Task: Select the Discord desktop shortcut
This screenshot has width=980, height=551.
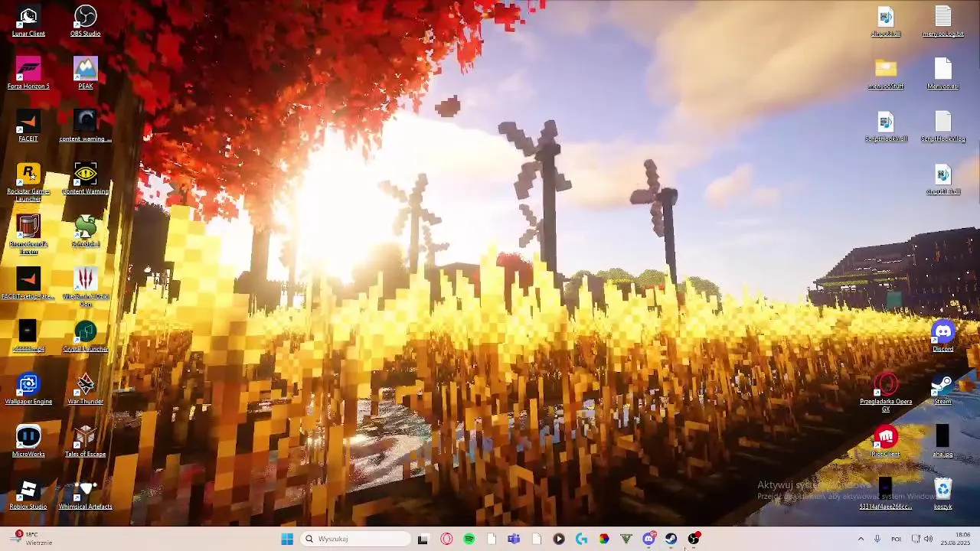Action: click(x=942, y=336)
